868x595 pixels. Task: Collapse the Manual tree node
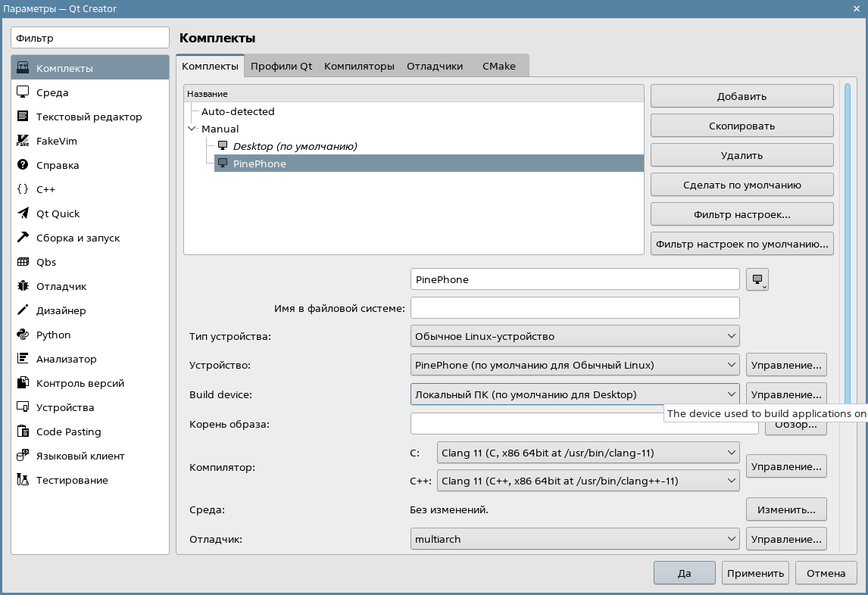pos(191,129)
